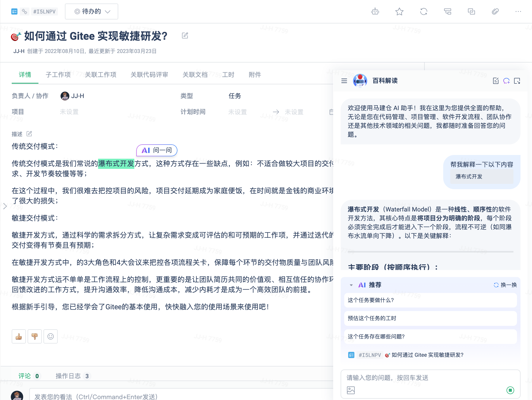The height and width of the screenshot is (400, 532).
Task: Set the planned end time 未设置
Action: [294, 112]
